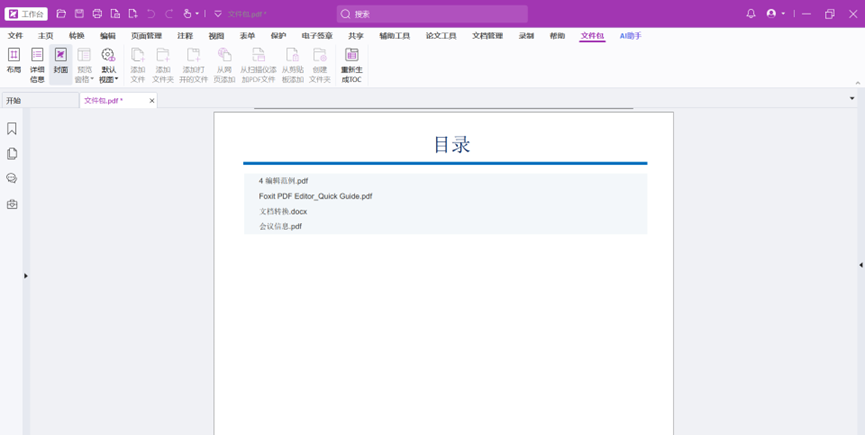This screenshot has width=865, height=435.
Task: Open the Pages thumbnail panel icon
Action: tap(12, 154)
